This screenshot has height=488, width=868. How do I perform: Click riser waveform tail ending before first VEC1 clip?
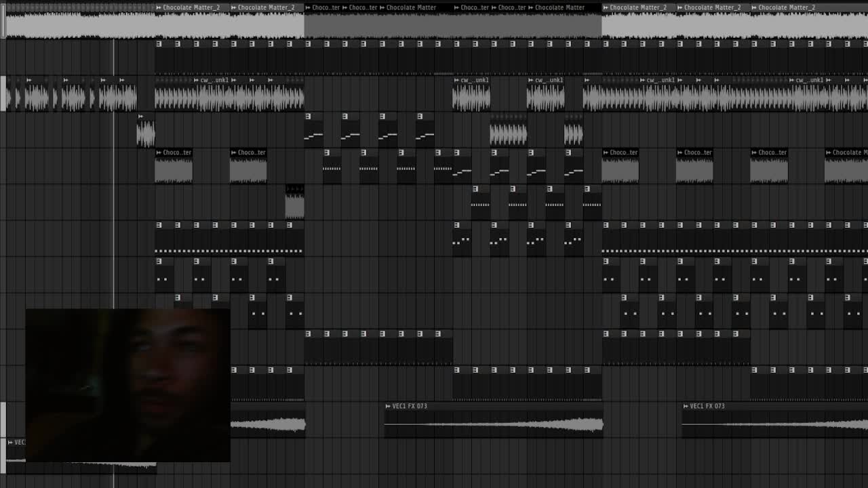[x=268, y=425]
